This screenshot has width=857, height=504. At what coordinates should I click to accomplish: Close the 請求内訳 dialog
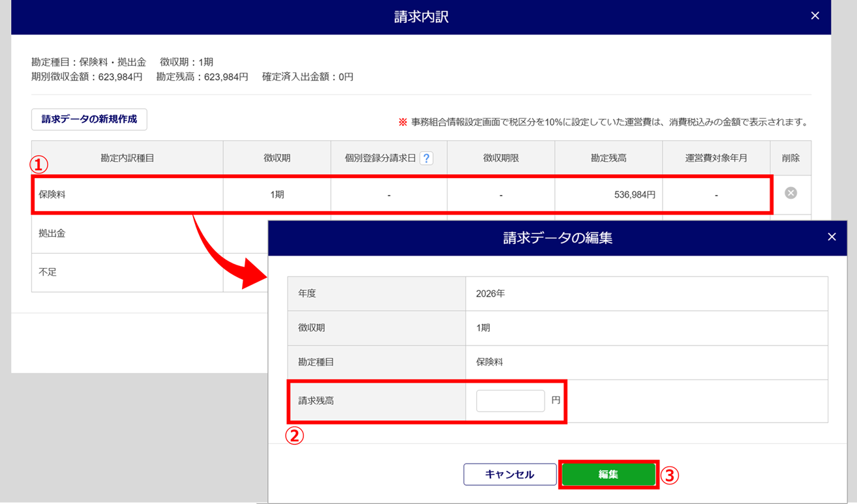pos(815,16)
